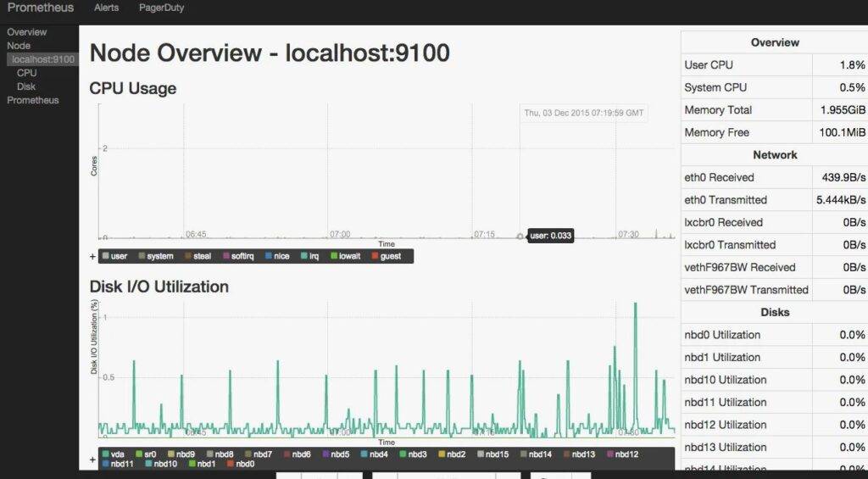Click the nbd9 color swatch in disk legend
The height and width of the screenshot is (479, 868).
171,454
